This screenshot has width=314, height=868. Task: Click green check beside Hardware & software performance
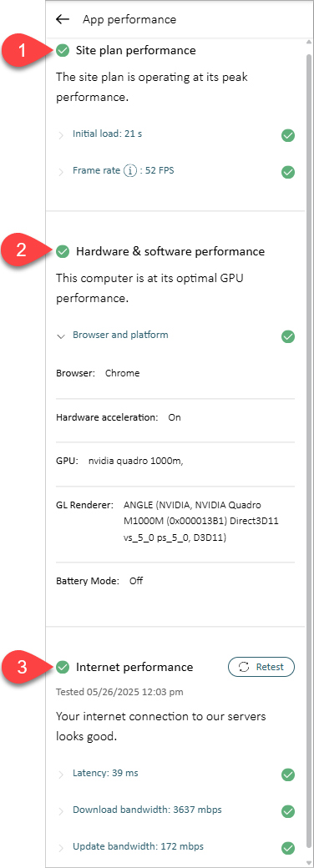click(63, 252)
